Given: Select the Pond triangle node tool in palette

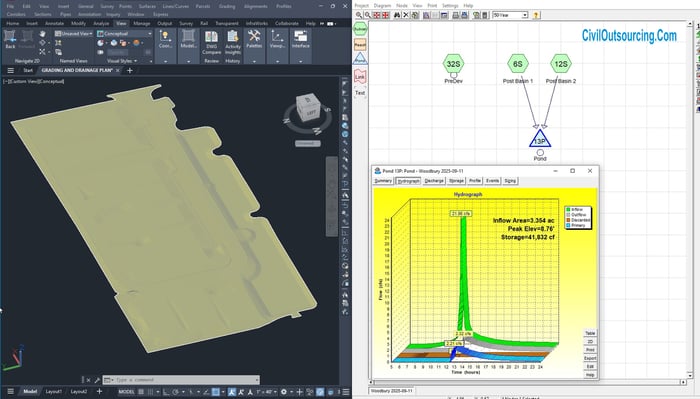Looking at the screenshot, I should click(x=360, y=58).
